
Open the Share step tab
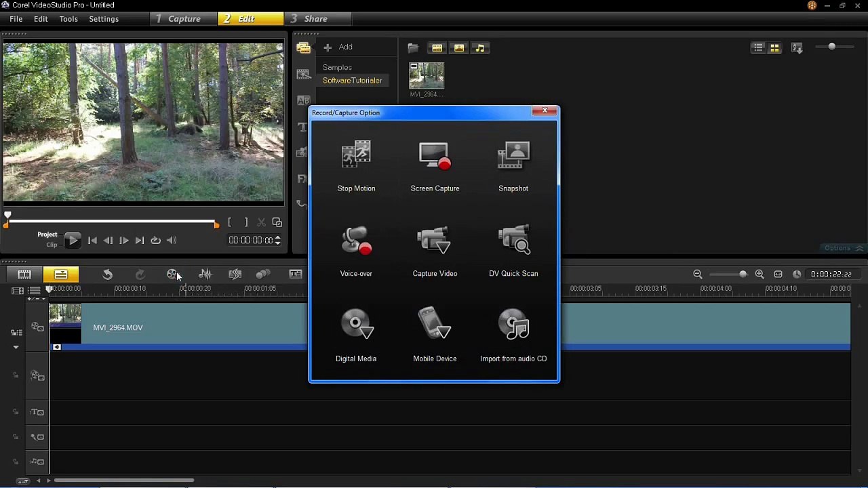[317, 19]
